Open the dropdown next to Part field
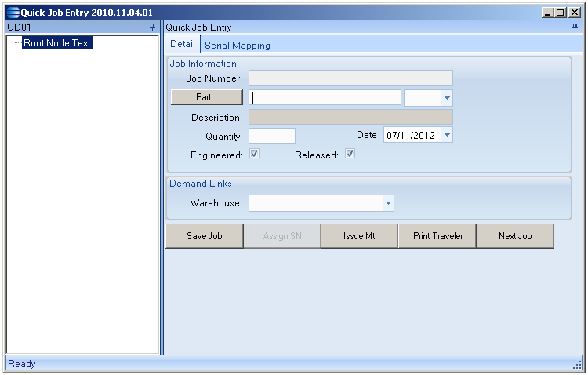The height and width of the screenshot is (375, 588). [x=447, y=97]
